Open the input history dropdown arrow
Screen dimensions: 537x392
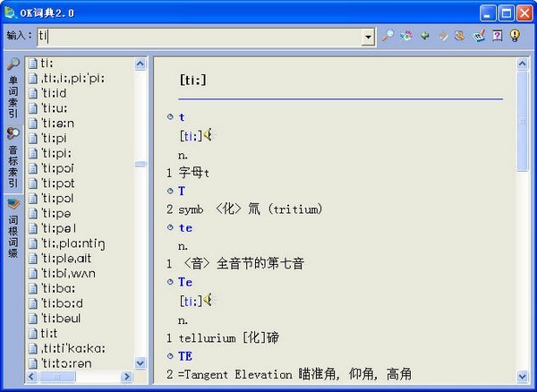[x=368, y=37]
